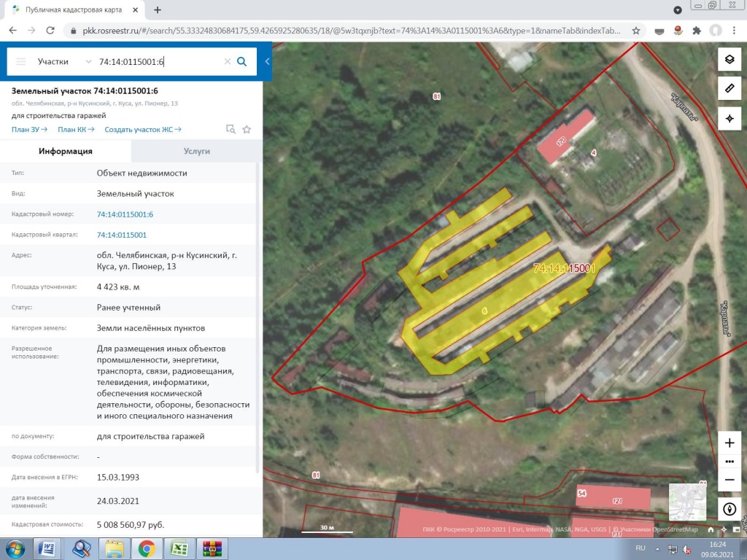Open File Explorer from the taskbar

[115, 549]
